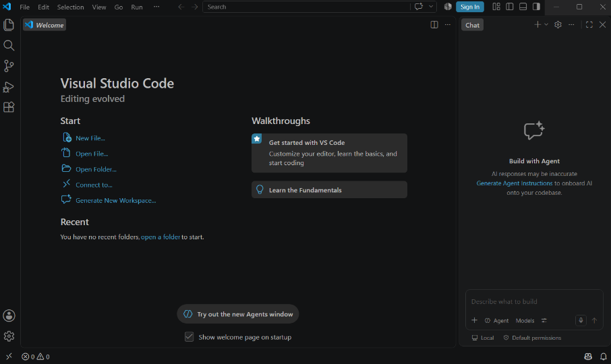
Task: Go forward using the navigation arrow
Action: (194, 7)
